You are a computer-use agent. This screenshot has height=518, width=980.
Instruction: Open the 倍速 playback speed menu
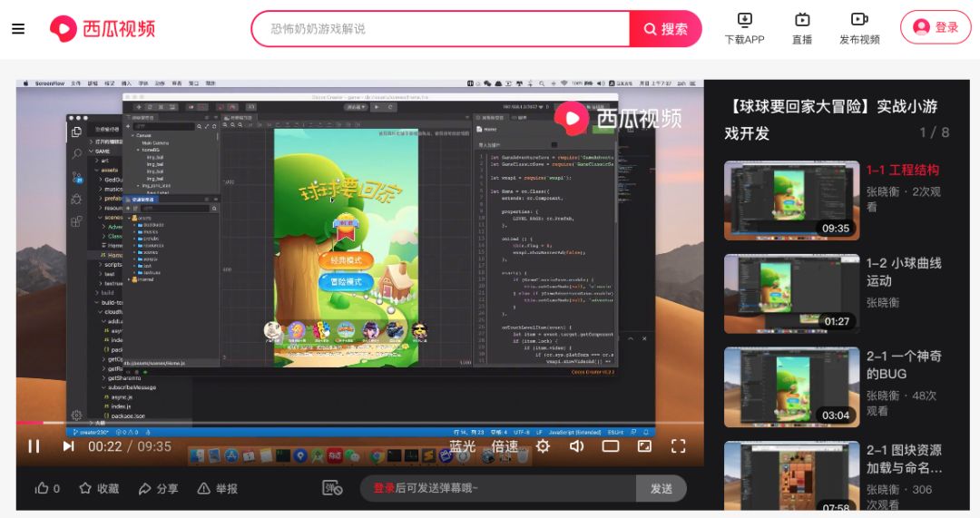coord(505,446)
